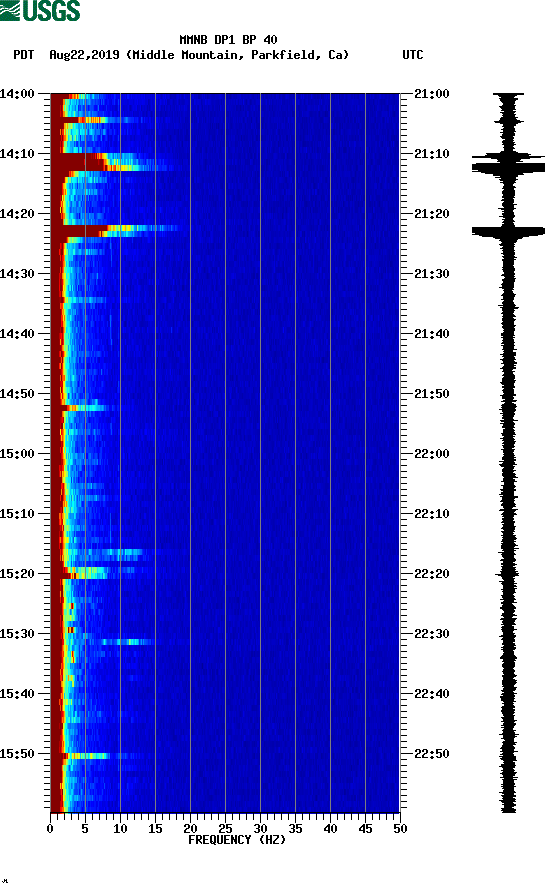Click '(Middle Mountain, Parkfield, Ca)' location text
Screen dimensions: 552x892
(x=237, y=55)
